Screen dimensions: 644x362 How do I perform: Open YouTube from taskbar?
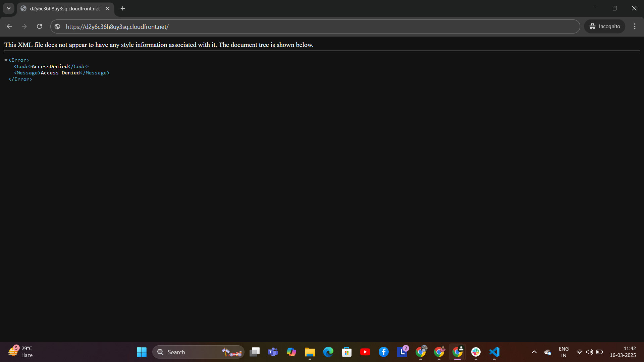coord(365,352)
